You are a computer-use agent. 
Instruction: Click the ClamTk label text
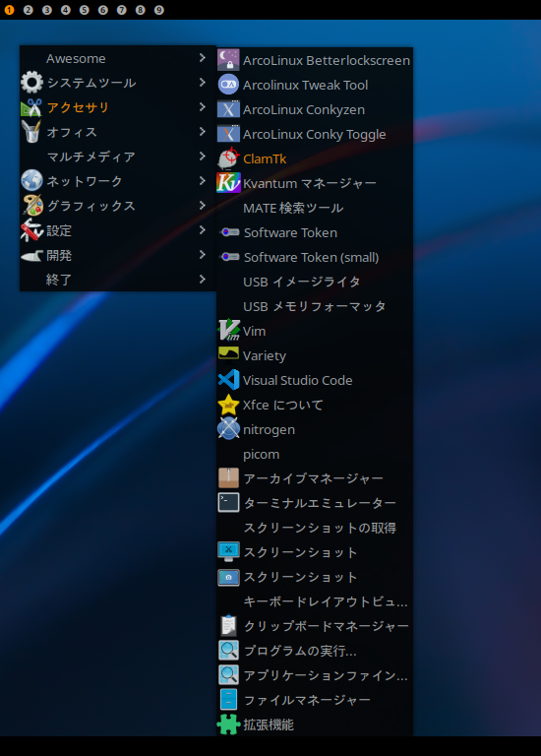click(x=265, y=158)
